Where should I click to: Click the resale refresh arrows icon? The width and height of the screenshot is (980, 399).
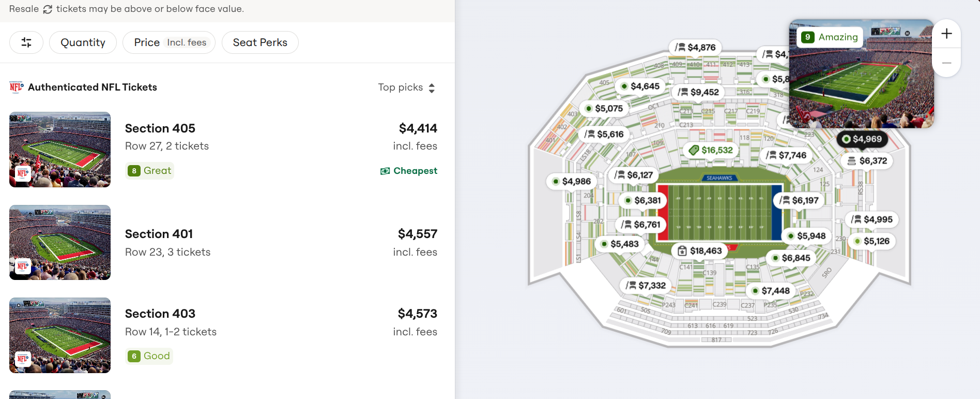click(48, 9)
